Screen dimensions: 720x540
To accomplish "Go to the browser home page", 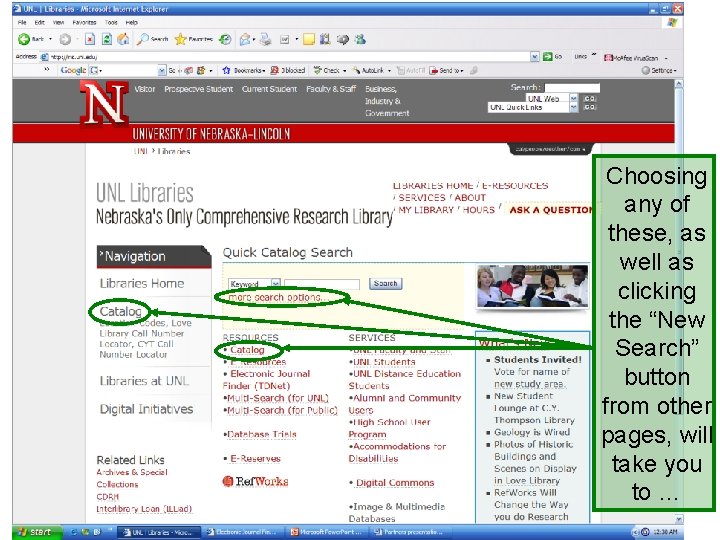I will pyautogui.click(x=123, y=39).
